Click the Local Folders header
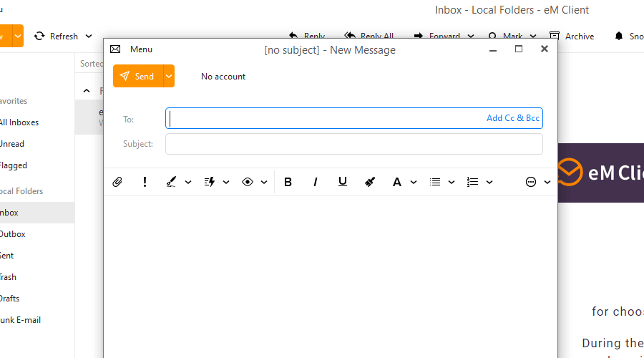Image resolution: width=644 pixels, height=358 pixels. click(x=21, y=191)
